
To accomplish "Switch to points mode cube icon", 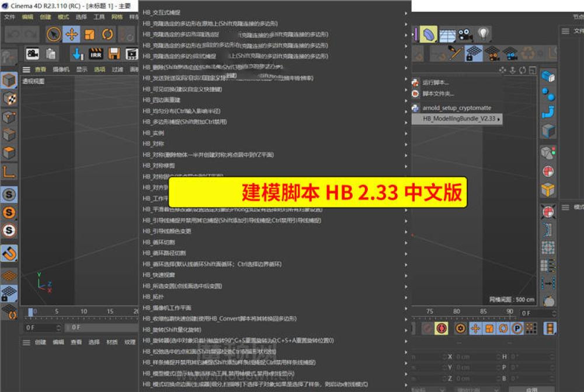I will (x=9, y=117).
